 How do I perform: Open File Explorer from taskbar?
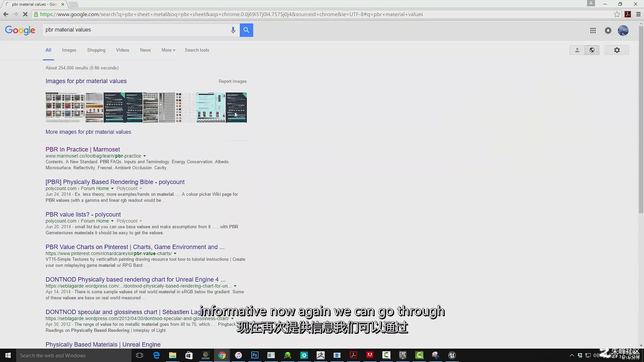point(173,355)
